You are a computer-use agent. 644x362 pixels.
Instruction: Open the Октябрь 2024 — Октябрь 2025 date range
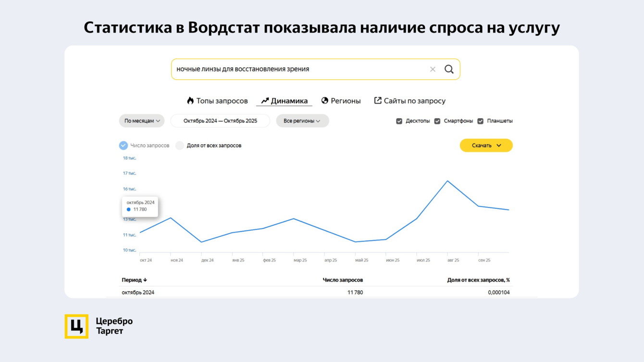click(220, 121)
